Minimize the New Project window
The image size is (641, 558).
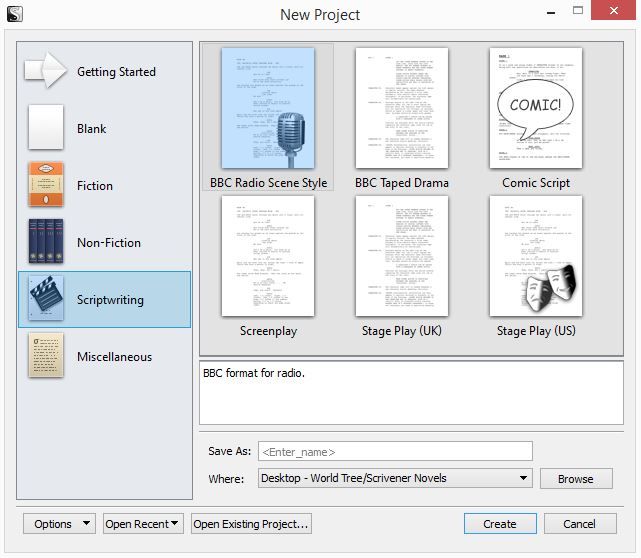[551, 12]
